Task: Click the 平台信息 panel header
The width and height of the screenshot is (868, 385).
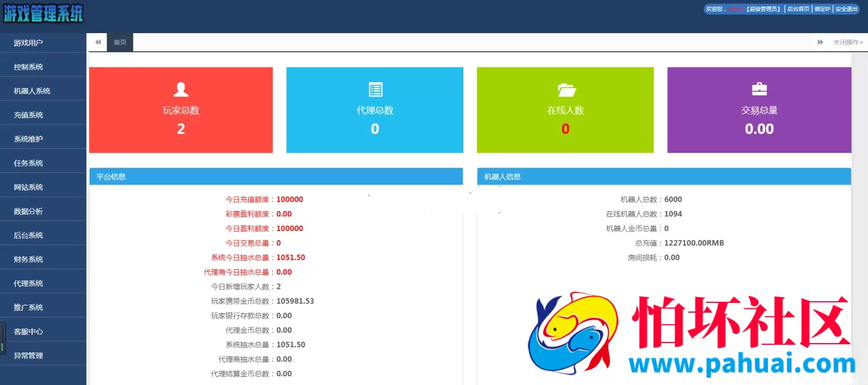Action: point(276,177)
